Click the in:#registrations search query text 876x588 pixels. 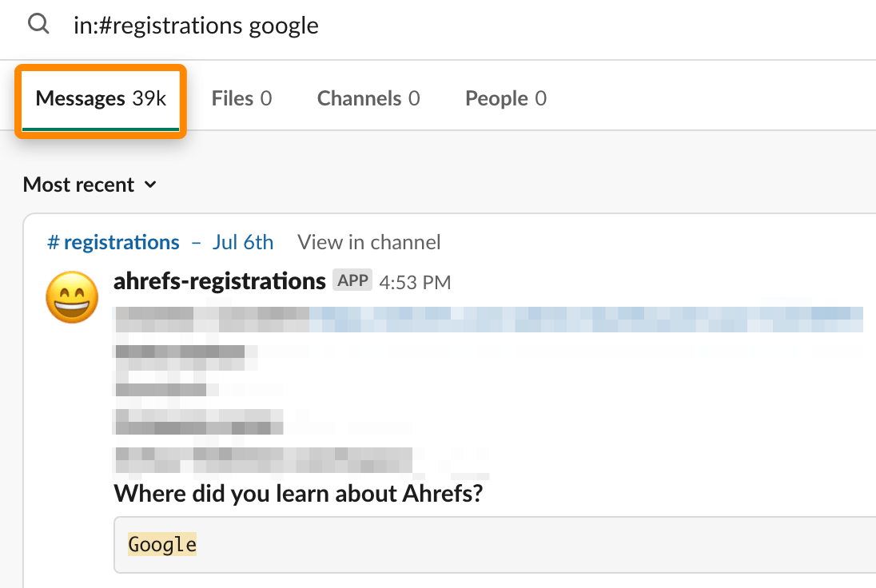(196, 25)
